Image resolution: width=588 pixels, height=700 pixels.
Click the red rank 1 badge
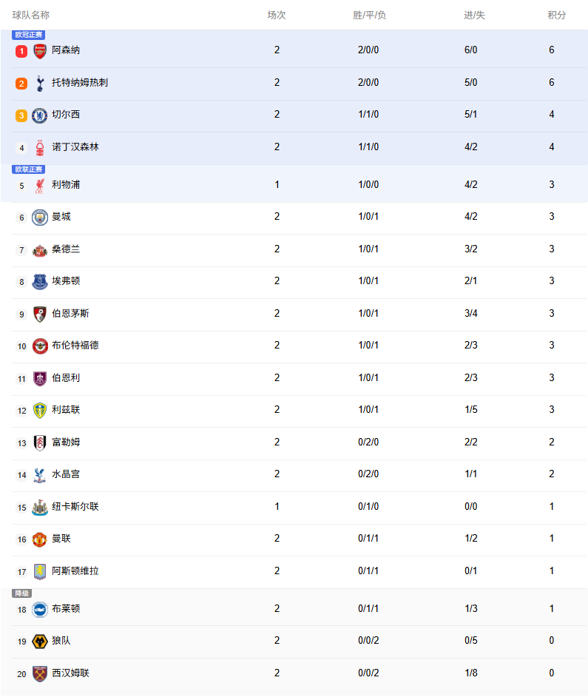[x=21, y=51]
